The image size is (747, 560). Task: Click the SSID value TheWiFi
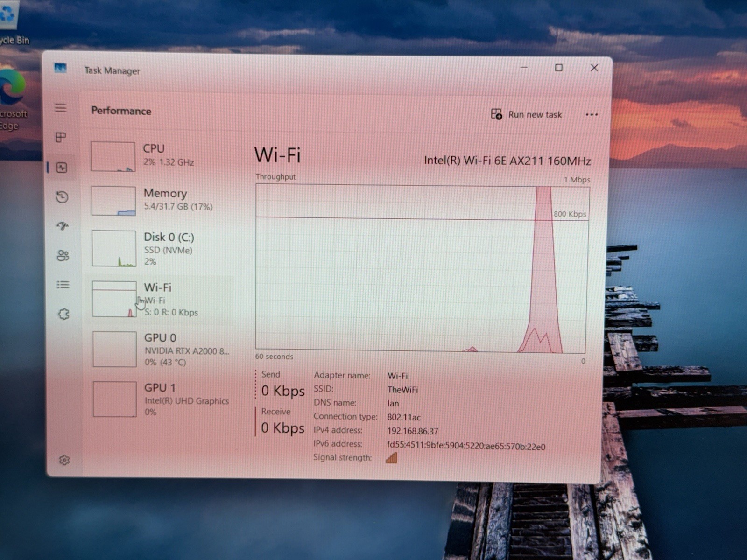point(402,390)
